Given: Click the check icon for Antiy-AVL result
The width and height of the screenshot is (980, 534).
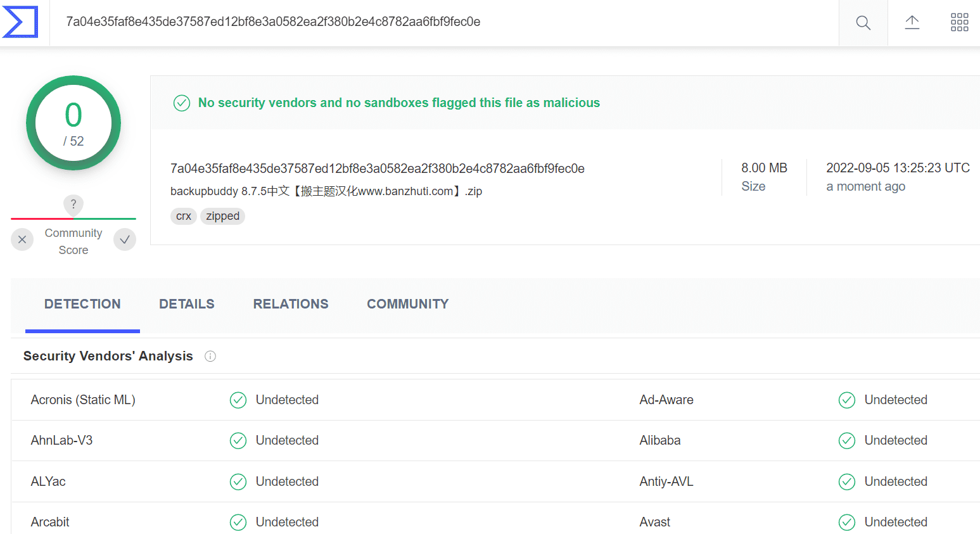Looking at the screenshot, I should 847,481.
